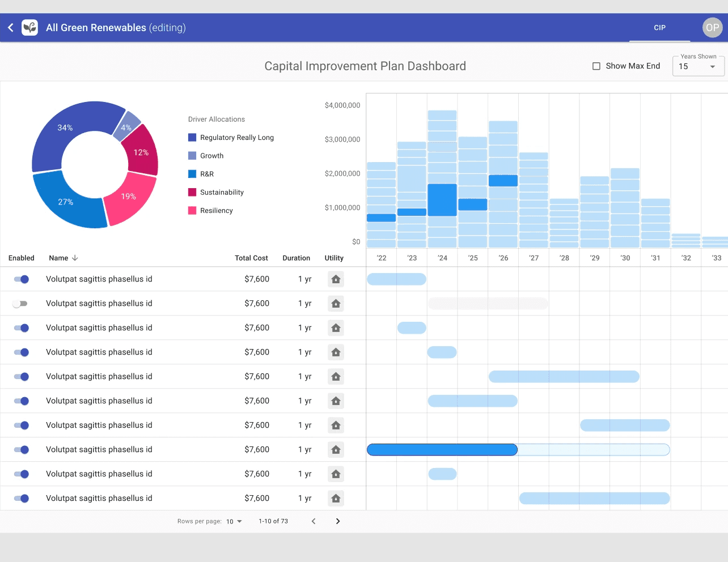Click the first row's Gantt bar at '22
This screenshot has height=562, width=728.
pyautogui.click(x=396, y=279)
